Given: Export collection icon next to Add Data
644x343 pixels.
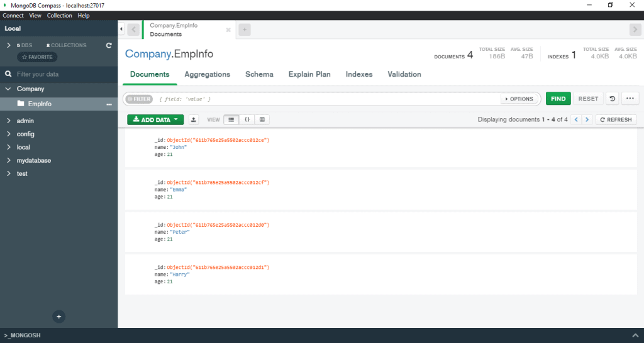Looking at the screenshot, I should (x=194, y=119).
